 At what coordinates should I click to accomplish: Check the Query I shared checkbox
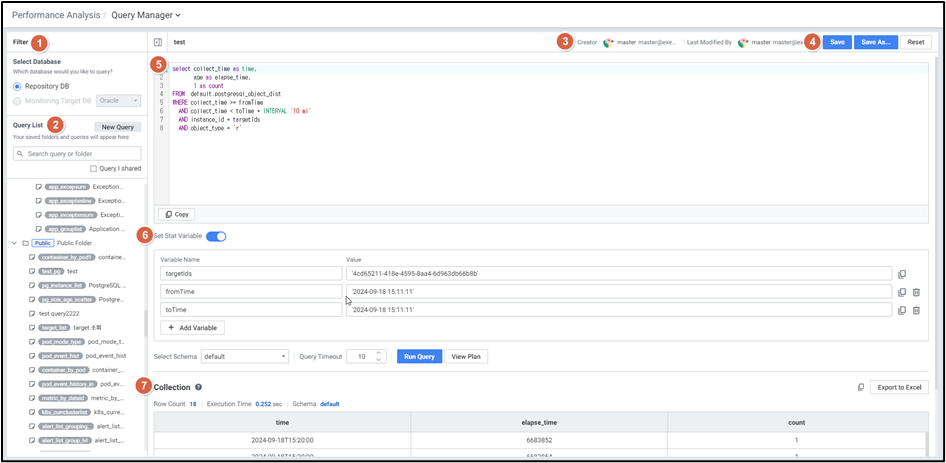[94, 169]
